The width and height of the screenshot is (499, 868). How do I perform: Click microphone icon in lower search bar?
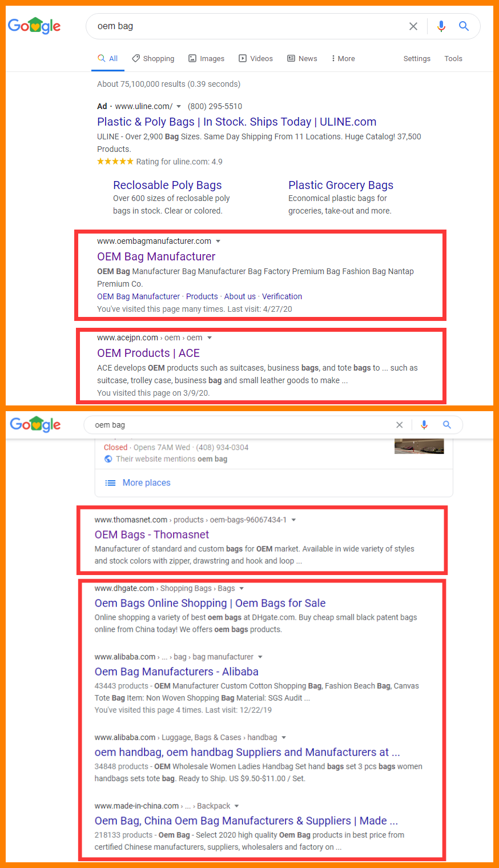pyautogui.click(x=424, y=425)
